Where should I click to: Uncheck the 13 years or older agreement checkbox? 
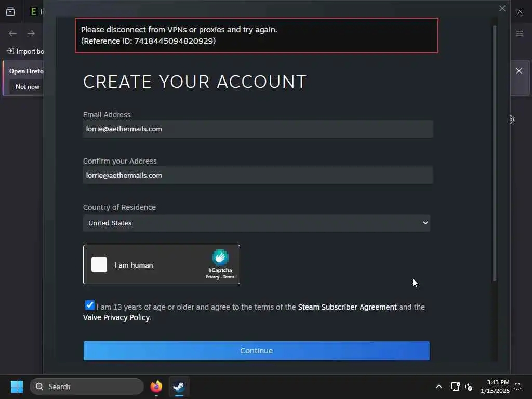point(89,305)
